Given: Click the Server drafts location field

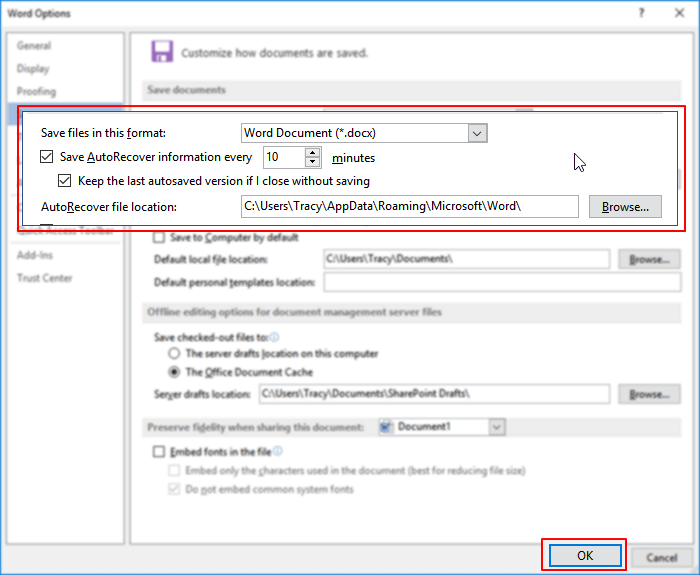Looking at the screenshot, I should [434, 394].
